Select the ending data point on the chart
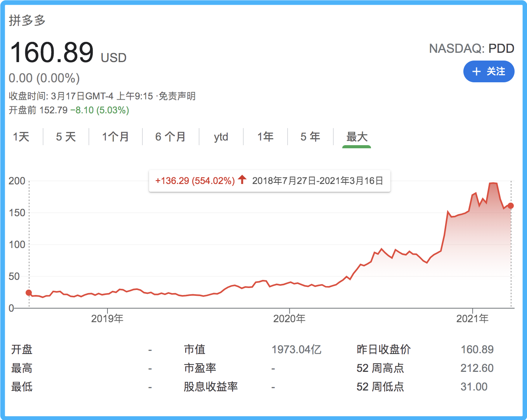This screenshot has width=527, height=420. [x=511, y=206]
